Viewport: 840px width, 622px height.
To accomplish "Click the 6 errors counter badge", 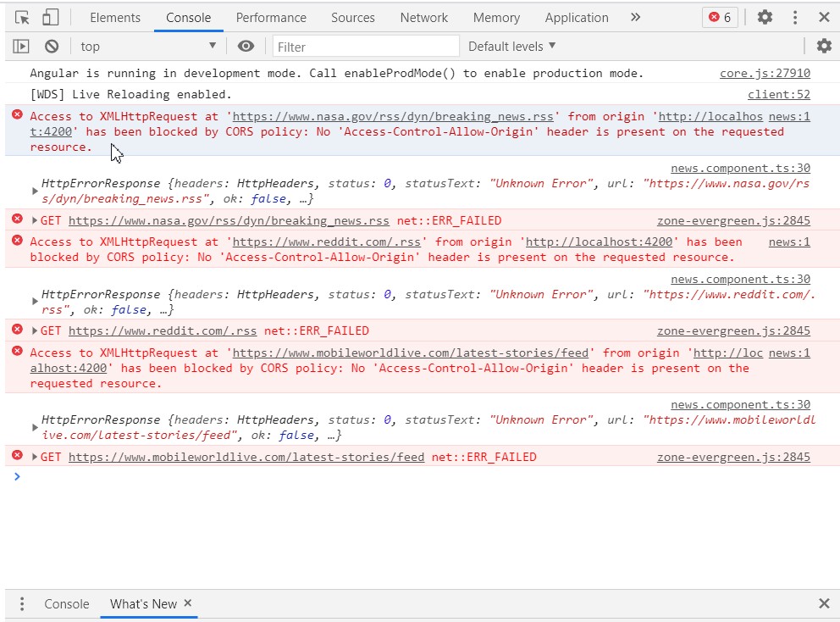I will click(x=720, y=18).
